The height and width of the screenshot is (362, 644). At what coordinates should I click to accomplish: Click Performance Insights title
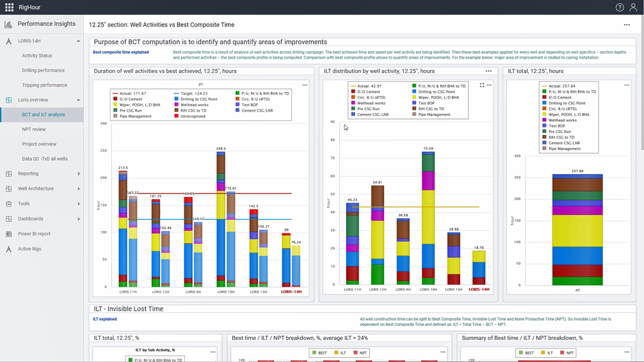click(47, 24)
